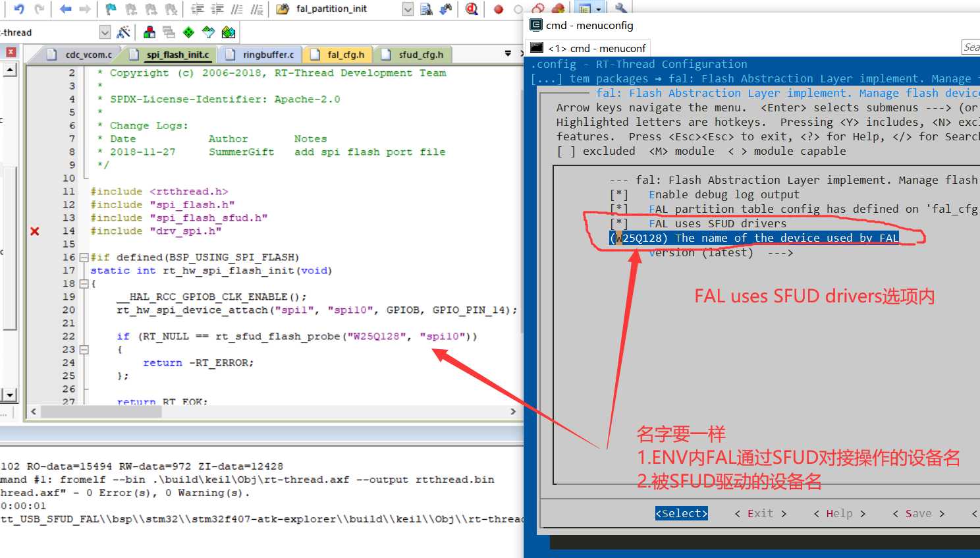Open Target Options magic wand icon
This screenshot has height=558, width=980.
tap(123, 32)
